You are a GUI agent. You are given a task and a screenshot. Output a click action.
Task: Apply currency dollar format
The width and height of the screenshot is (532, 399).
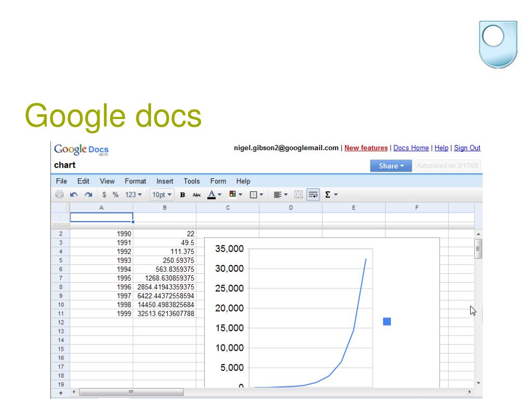pyautogui.click(x=104, y=194)
